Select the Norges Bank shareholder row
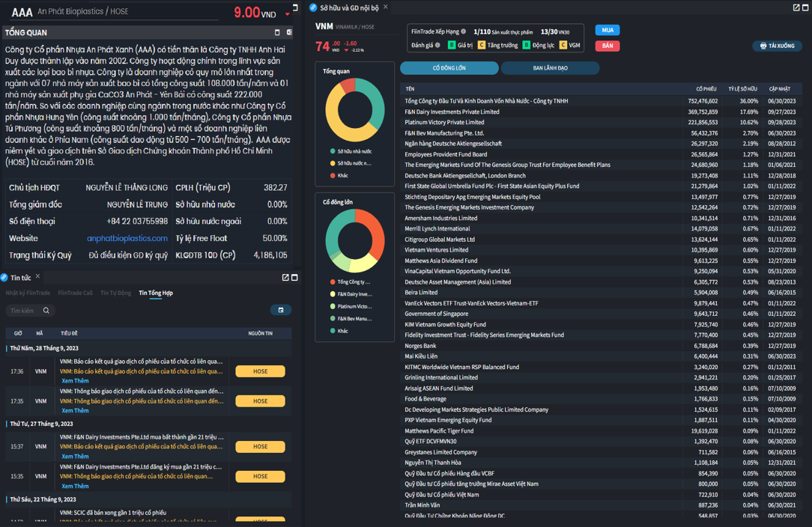This screenshot has height=527, width=812. [601, 346]
